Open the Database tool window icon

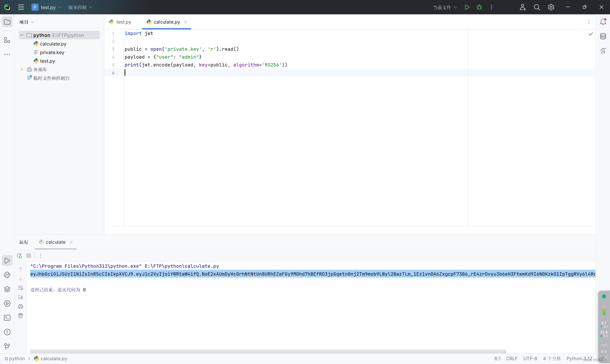click(603, 36)
